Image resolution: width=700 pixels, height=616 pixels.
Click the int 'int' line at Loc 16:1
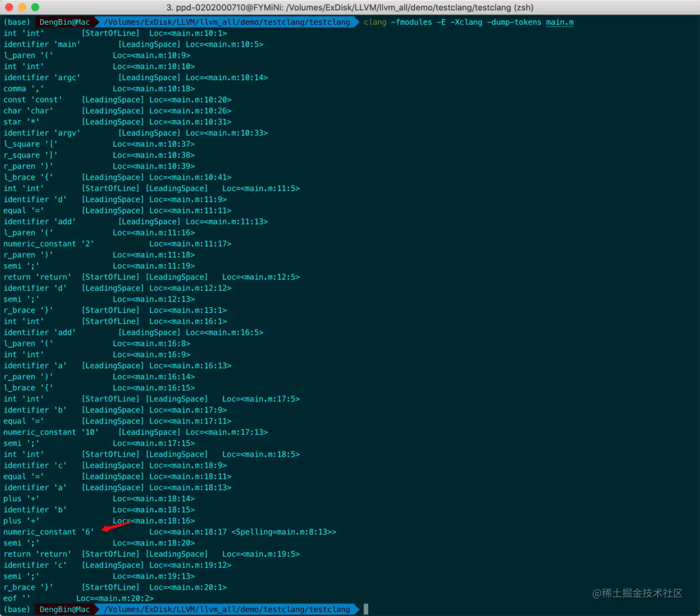pyautogui.click(x=115, y=321)
